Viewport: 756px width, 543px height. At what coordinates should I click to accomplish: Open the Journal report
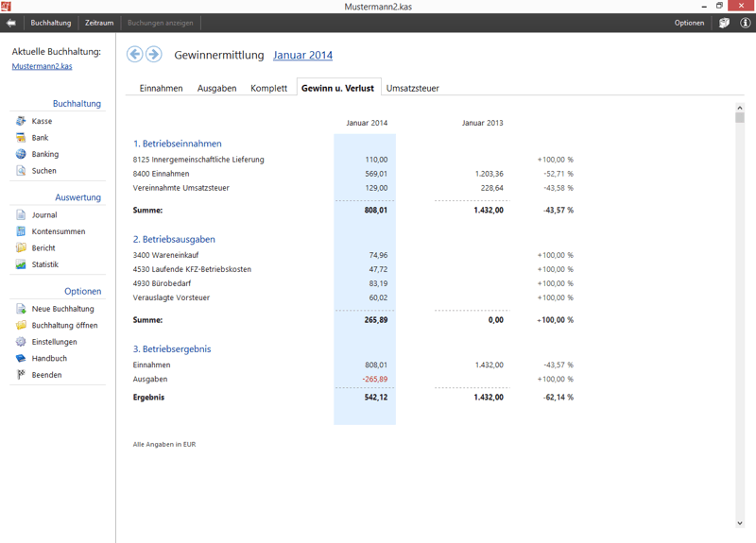(x=44, y=215)
